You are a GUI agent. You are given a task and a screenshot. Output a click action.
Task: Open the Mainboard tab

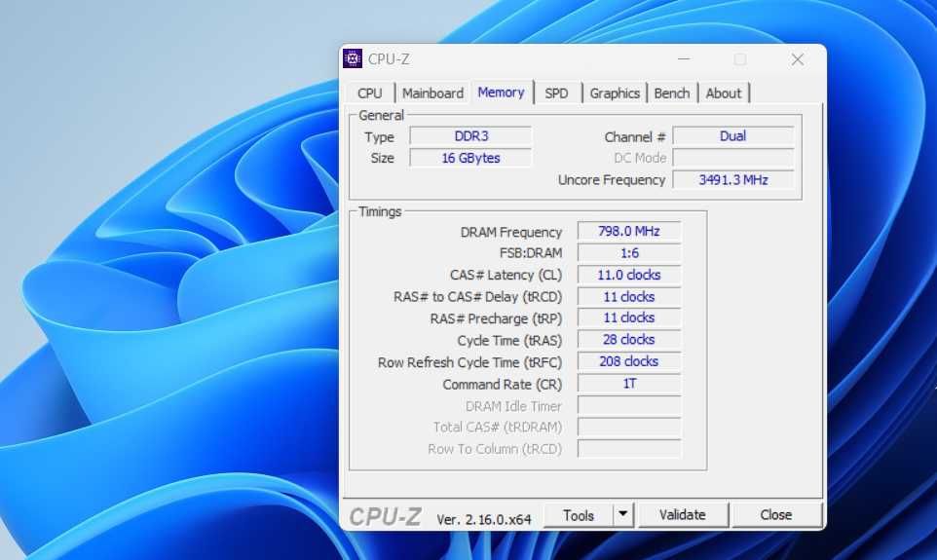[x=432, y=93]
